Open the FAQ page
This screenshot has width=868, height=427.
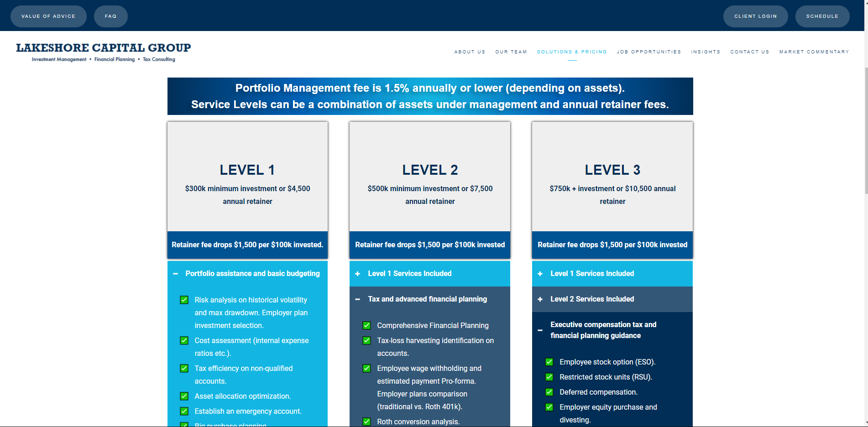(x=110, y=16)
